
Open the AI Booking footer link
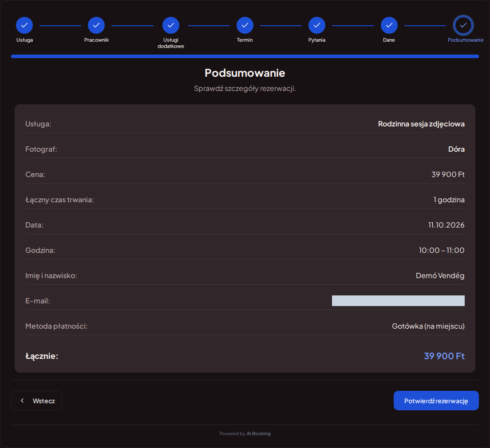[258, 434]
